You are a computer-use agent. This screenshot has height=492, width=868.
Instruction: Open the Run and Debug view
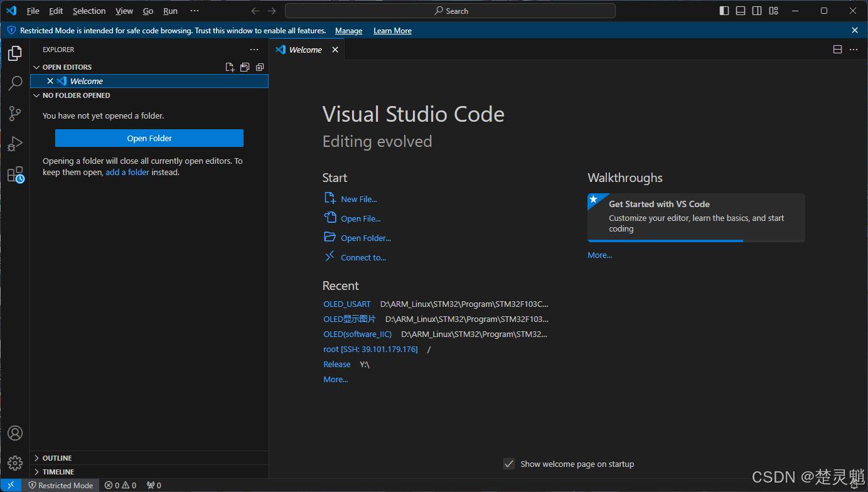(x=15, y=144)
